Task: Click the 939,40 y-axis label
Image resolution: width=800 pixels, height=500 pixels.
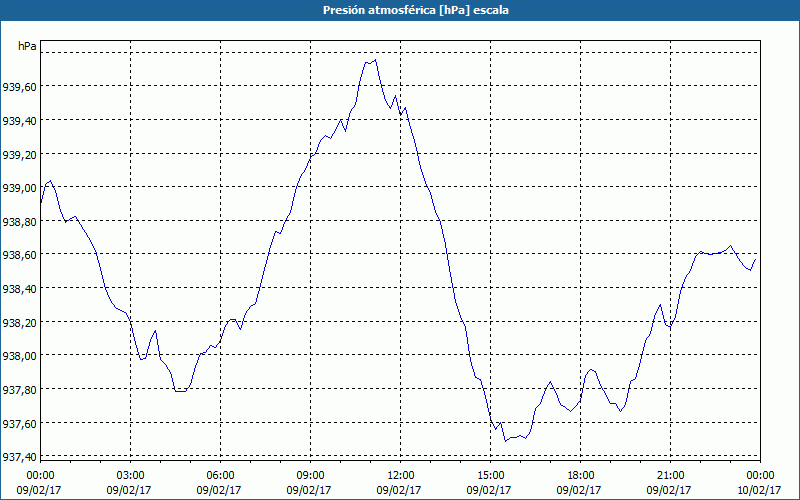Action: pos(19,121)
